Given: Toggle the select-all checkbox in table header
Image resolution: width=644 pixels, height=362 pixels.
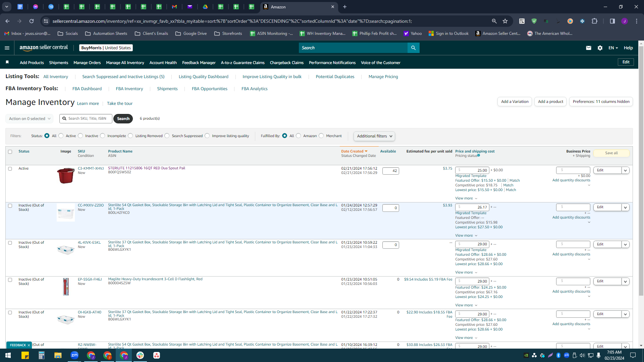Looking at the screenshot, I should (x=10, y=152).
